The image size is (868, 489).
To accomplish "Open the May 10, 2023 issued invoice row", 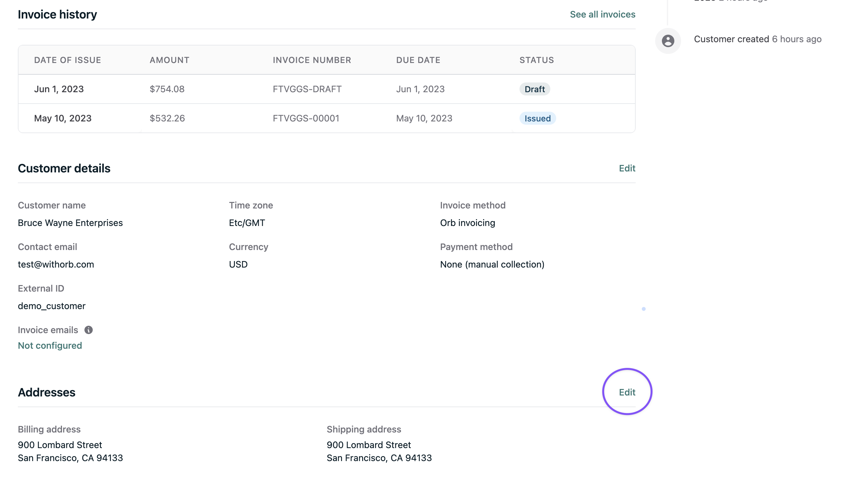I will pyautogui.click(x=326, y=119).
